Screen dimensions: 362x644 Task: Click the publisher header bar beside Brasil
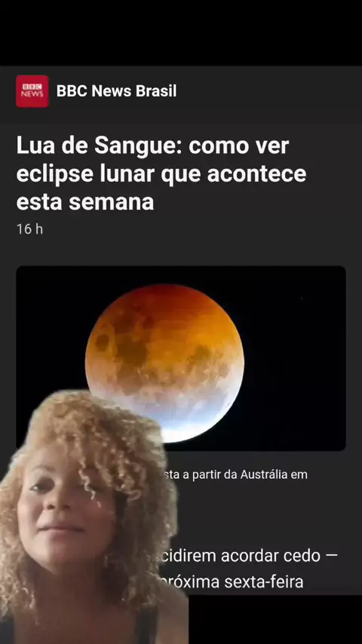[x=267, y=91]
